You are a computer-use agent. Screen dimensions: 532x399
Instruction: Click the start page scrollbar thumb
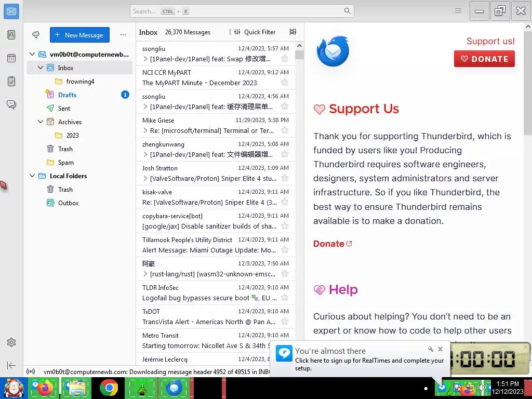coord(528,84)
